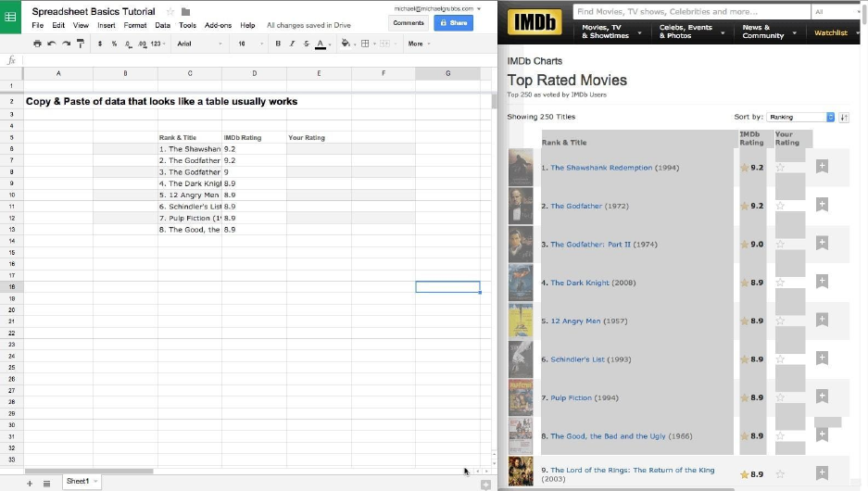Open the View menu
This screenshot has height=491, width=868.
pos(81,25)
